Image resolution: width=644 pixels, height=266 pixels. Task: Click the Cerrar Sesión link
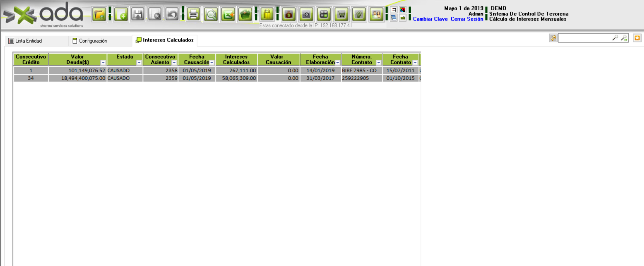click(x=467, y=19)
